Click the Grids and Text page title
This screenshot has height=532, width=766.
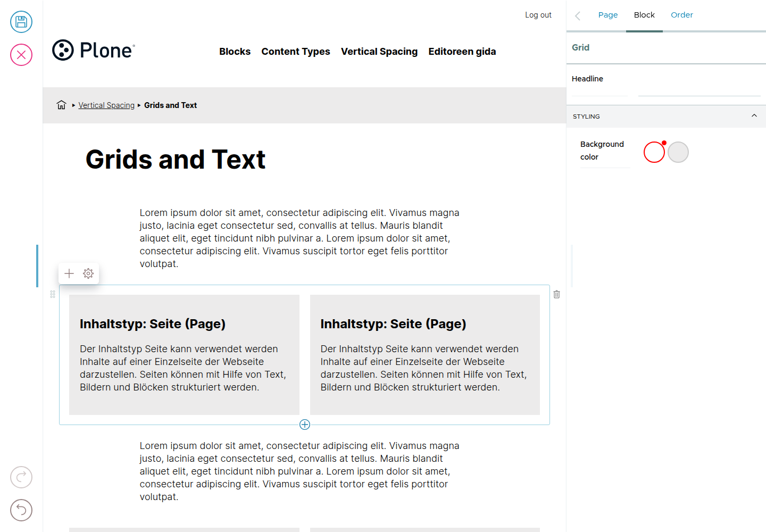pyautogui.click(x=176, y=160)
